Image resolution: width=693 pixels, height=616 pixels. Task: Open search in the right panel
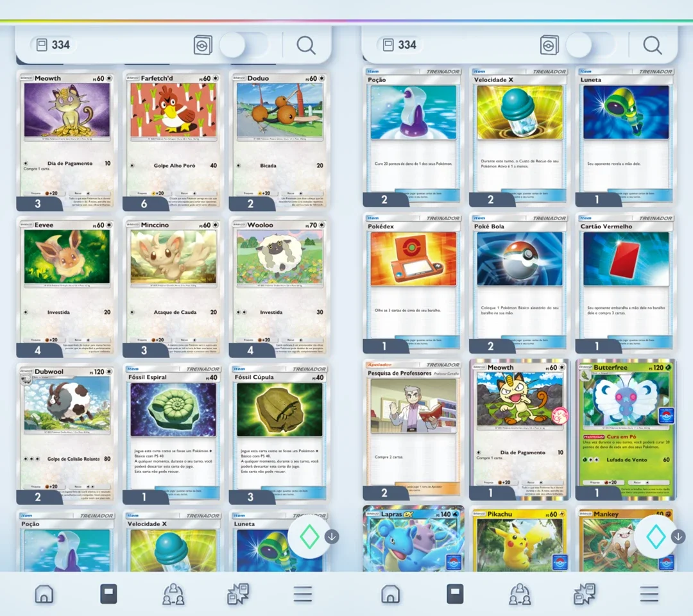pyautogui.click(x=653, y=45)
